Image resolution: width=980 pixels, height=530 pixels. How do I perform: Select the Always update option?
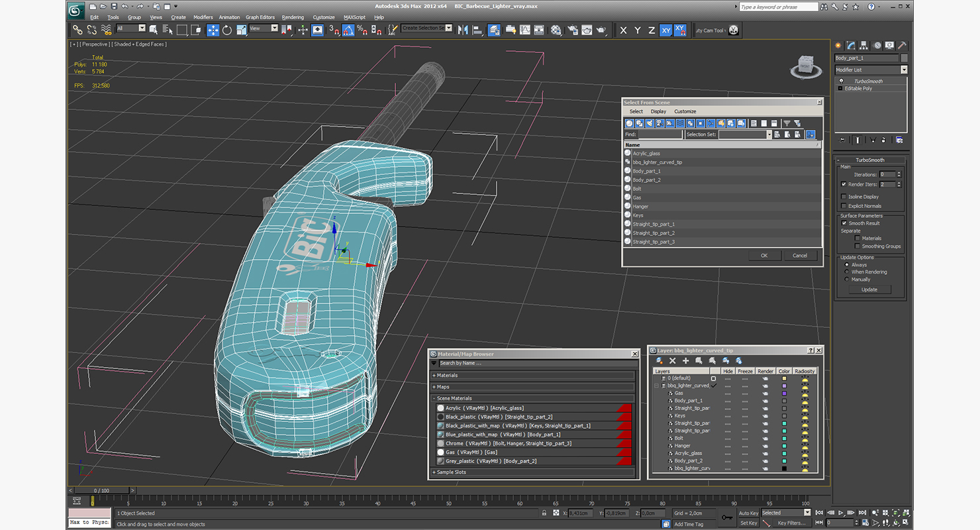coord(846,264)
